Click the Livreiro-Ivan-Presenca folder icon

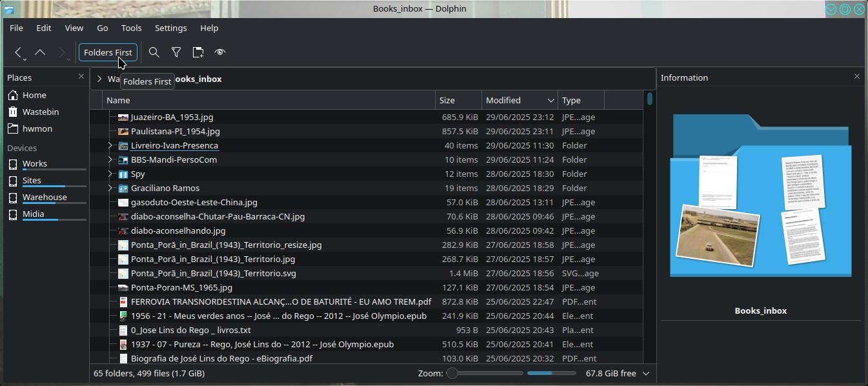coord(123,146)
